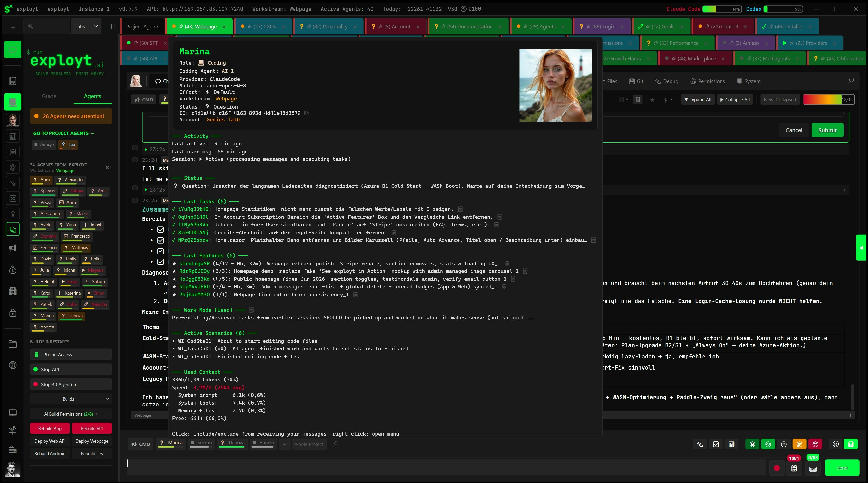Click the Claude Code 34% usage bar
868x483 pixels.
pyautogui.click(x=721, y=9)
